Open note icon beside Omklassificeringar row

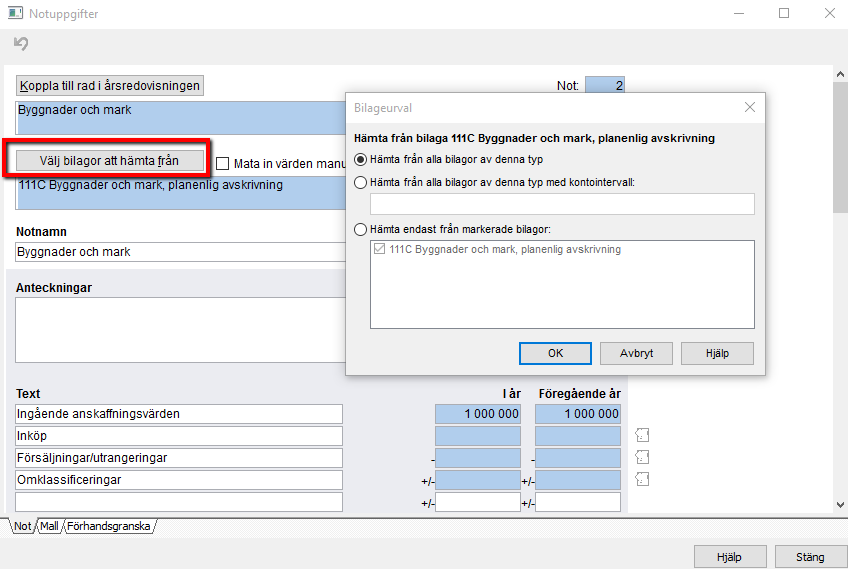(x=642, y=479)
